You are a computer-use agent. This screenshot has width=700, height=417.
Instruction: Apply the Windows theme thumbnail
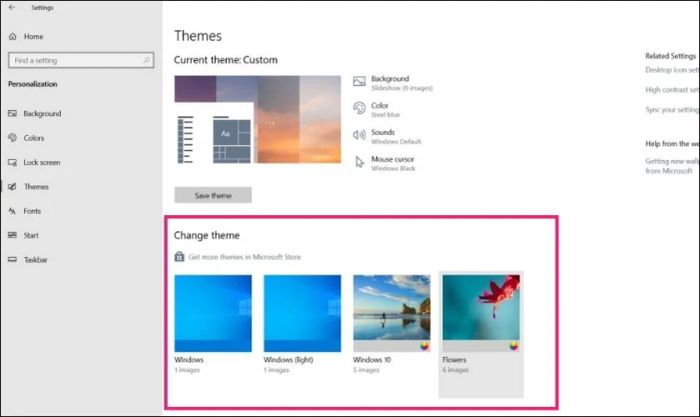(x=213, y=313)
